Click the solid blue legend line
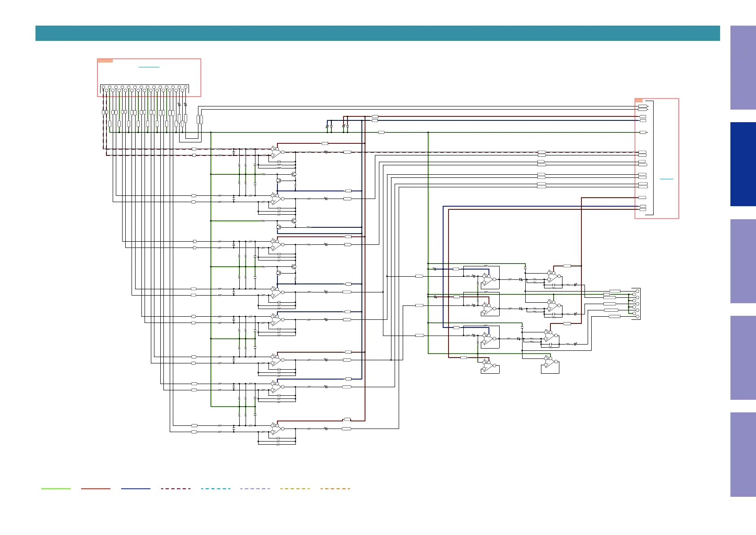756x535 pixels. tap(136, 488)
